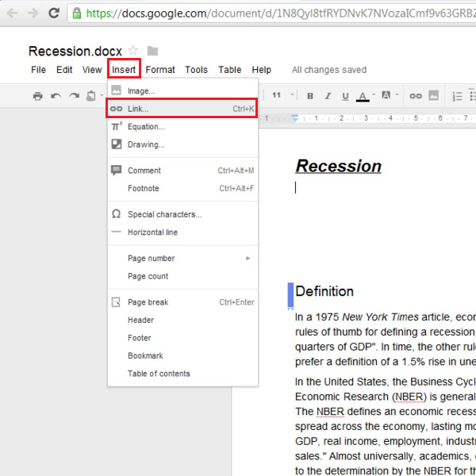Select Comment from Insert menu
Image resolution: width=476 pixels, height=476 pixels.
click(x=182, y=171)
